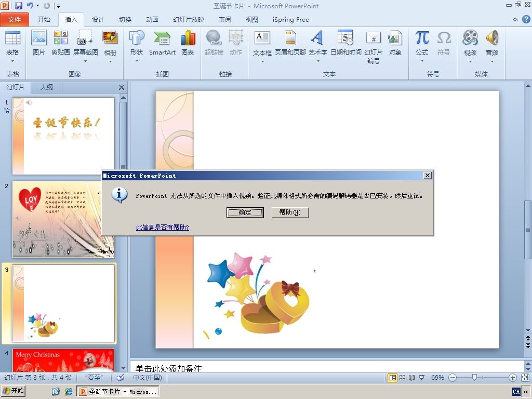
Task: Select slide 2 thumbnail with LOVE heart
Action: pyautogui.click(x=63, y=220)
